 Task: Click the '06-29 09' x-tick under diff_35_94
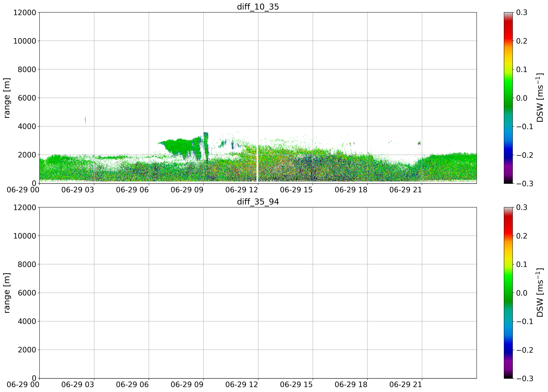pyautogui.click(x=187, y=385)
